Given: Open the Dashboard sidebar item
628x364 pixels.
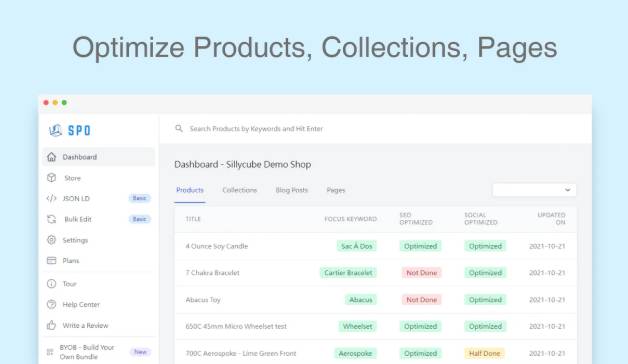Looking at the screenshot, I should tap(99, 157).
